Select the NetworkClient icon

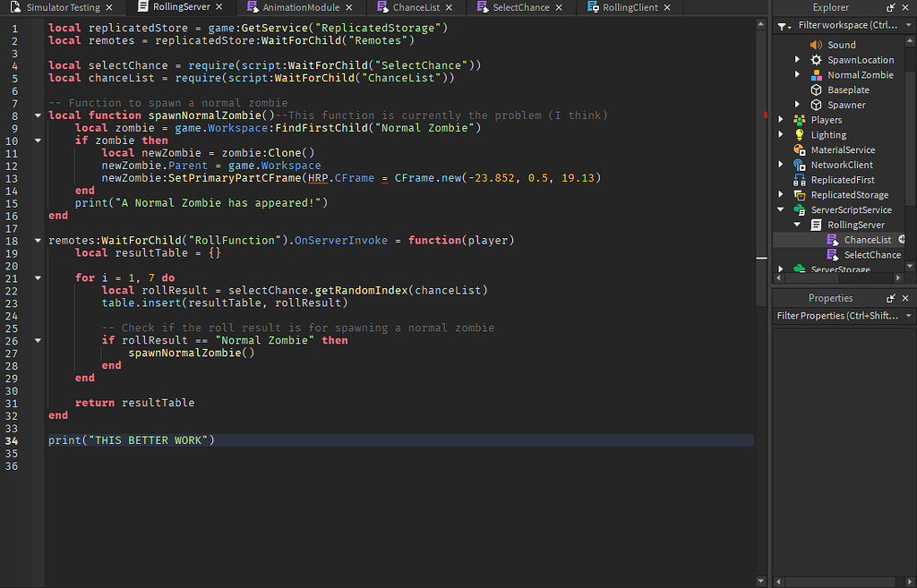point(798,163)
